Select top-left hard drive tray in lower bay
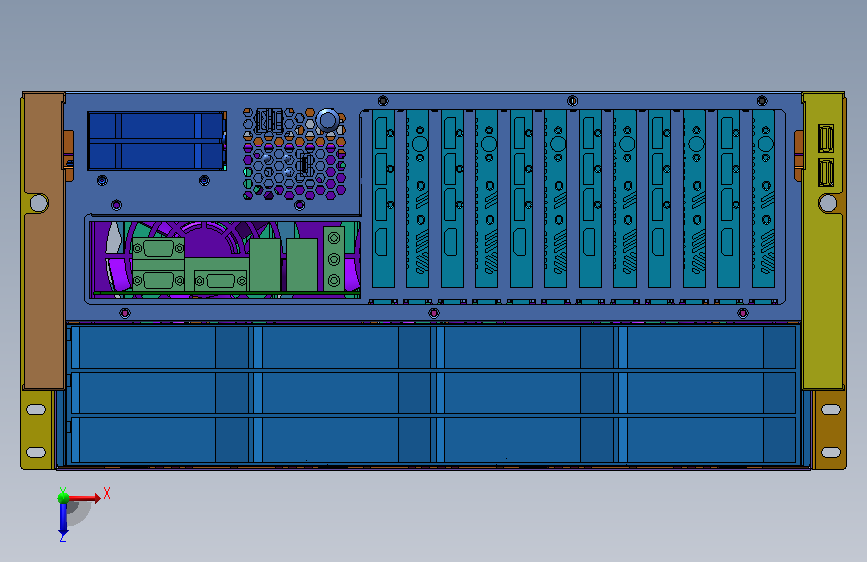Image resolution: width=867 pixels, height=562 pixels. pyautogui.click(x=160, y=347)
